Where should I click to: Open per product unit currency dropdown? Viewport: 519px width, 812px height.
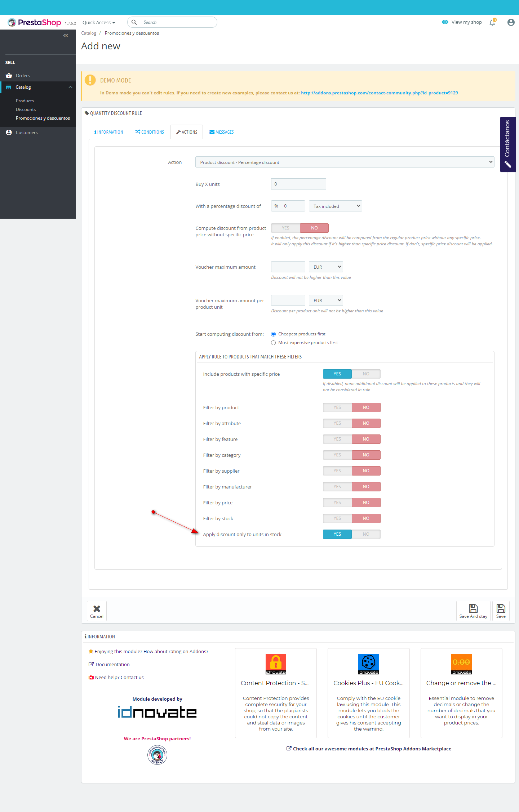tap(326, 300)
